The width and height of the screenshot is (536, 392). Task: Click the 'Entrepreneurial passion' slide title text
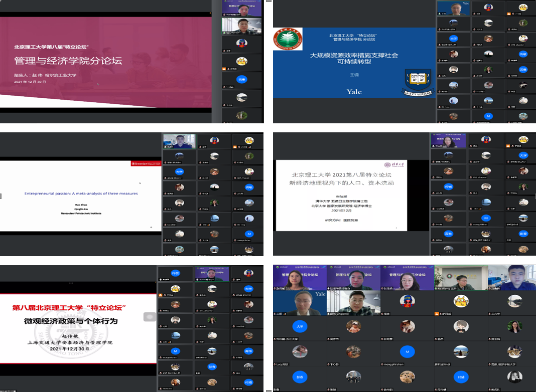pyautogui.click(x=81, y=193)
